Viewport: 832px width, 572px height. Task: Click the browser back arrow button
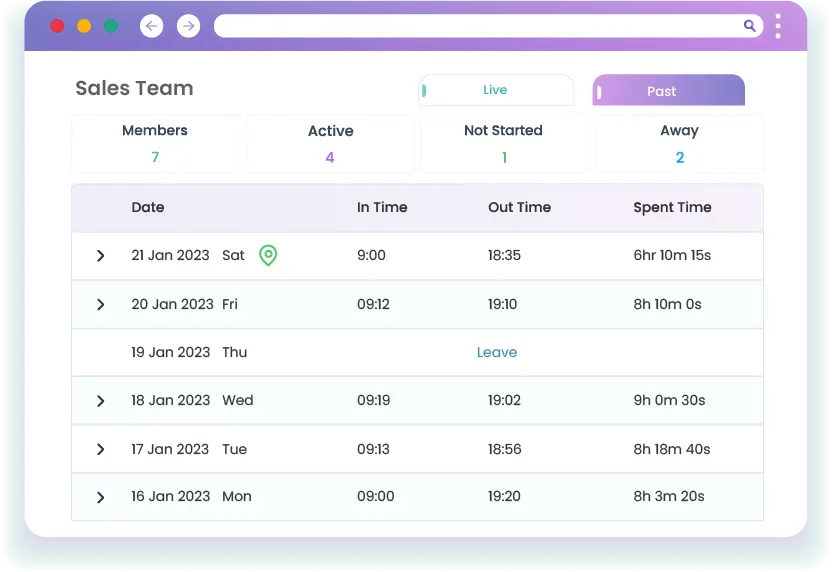tap(151, 26)
